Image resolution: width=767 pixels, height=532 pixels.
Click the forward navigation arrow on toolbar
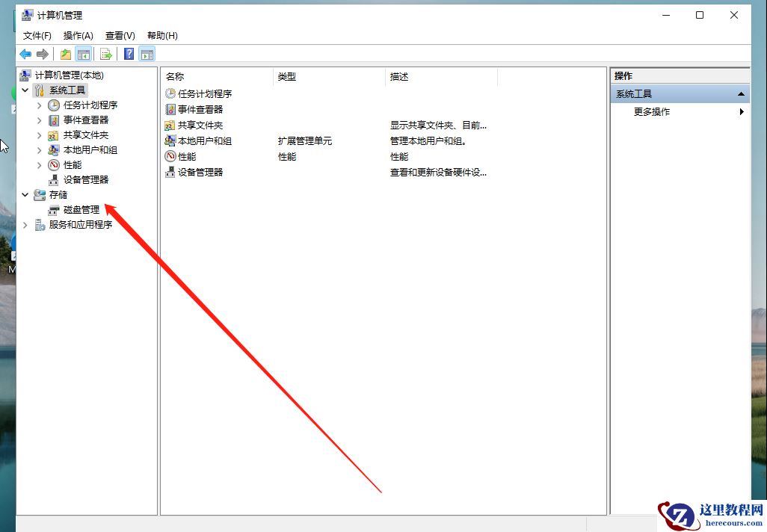(43, 53)
